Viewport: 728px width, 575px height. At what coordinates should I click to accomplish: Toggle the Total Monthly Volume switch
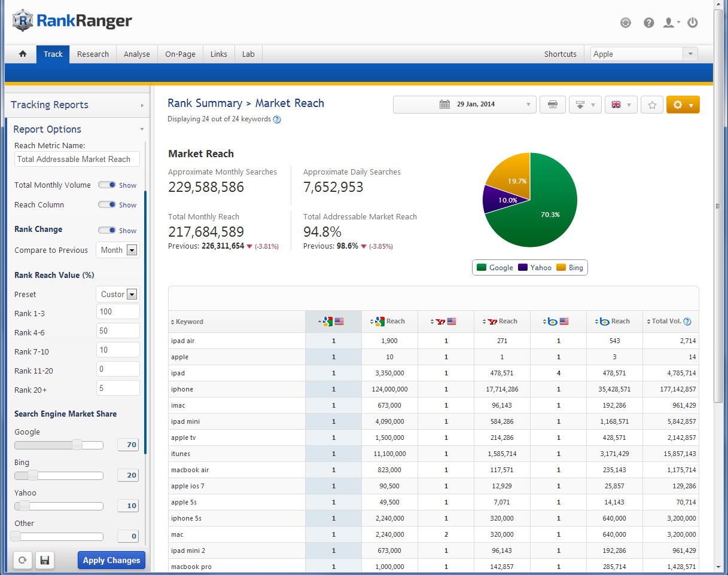[x=108, y=185]
